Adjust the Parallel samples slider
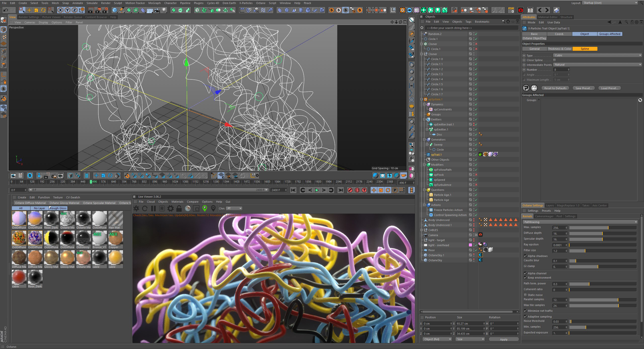Image resolution: width=644 pixels, height=349 pixels. pos(603,300)
